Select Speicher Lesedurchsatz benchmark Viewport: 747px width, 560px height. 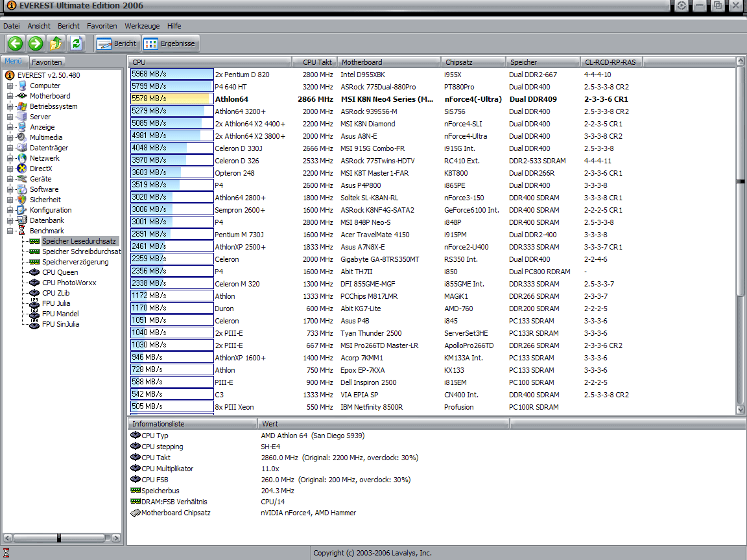click(x=79, y=241)
